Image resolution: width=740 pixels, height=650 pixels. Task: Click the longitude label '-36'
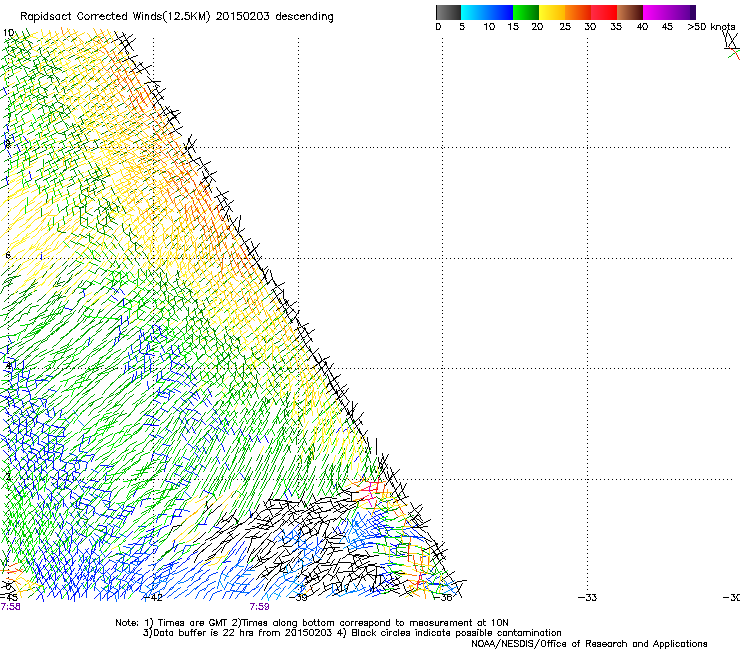[444, 598]
